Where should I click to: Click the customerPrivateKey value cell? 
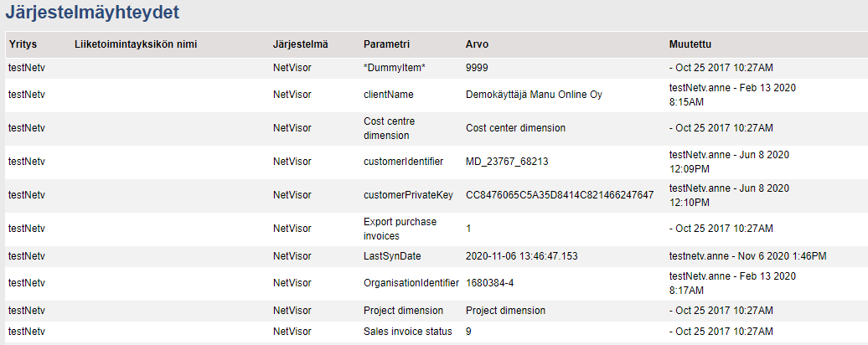pos(559,195)
